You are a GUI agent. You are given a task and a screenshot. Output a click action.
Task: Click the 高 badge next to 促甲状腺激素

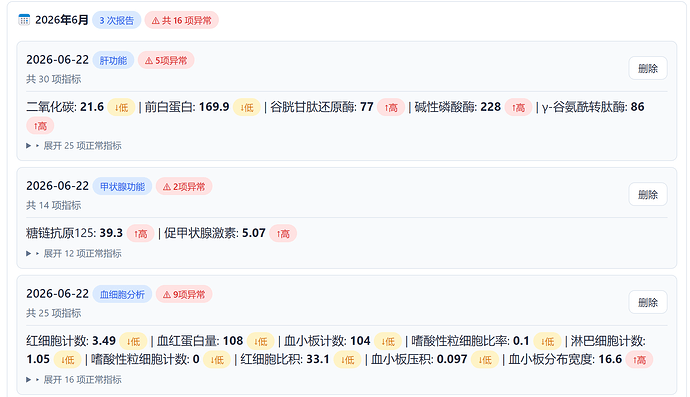[283, 234]
